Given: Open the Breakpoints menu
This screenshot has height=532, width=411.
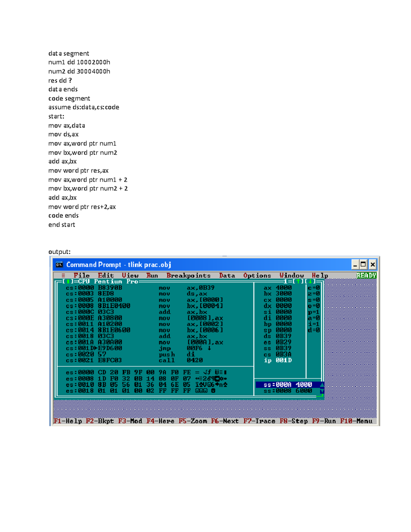Looking at the screenshot, I should 189,275.
